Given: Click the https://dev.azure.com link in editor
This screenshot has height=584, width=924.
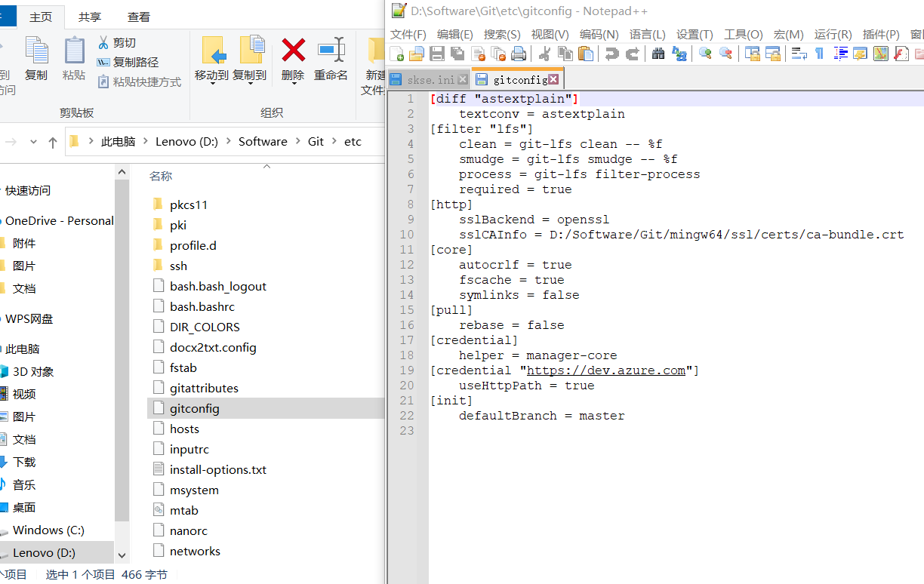Looking at the screenshot, I should 605,370.
